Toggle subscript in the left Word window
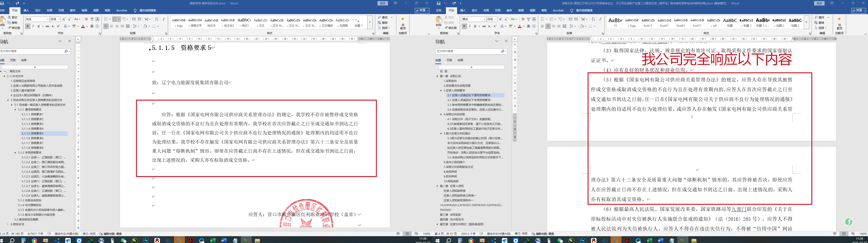The width and height of the screenshot is (868, 243). point(53,26)
